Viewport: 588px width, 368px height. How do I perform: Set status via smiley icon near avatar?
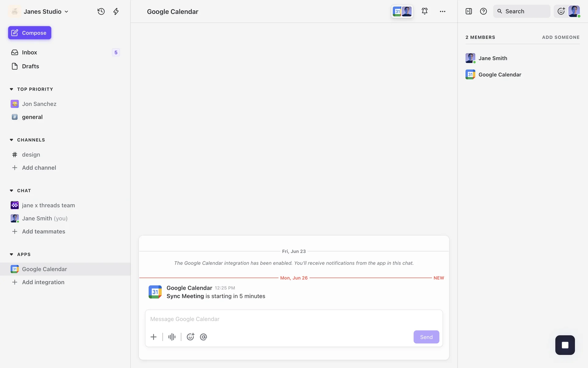pos(561,11)
